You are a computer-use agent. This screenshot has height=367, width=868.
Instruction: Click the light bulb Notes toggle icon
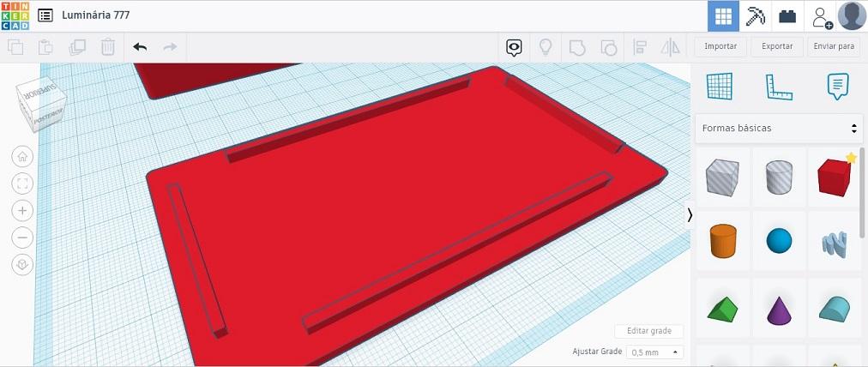coord(546,48)
